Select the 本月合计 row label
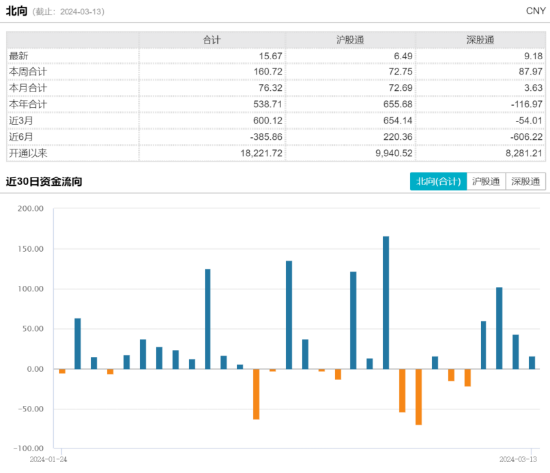The width and height of the screenshot is (550, 473). (x=28, y=88)
